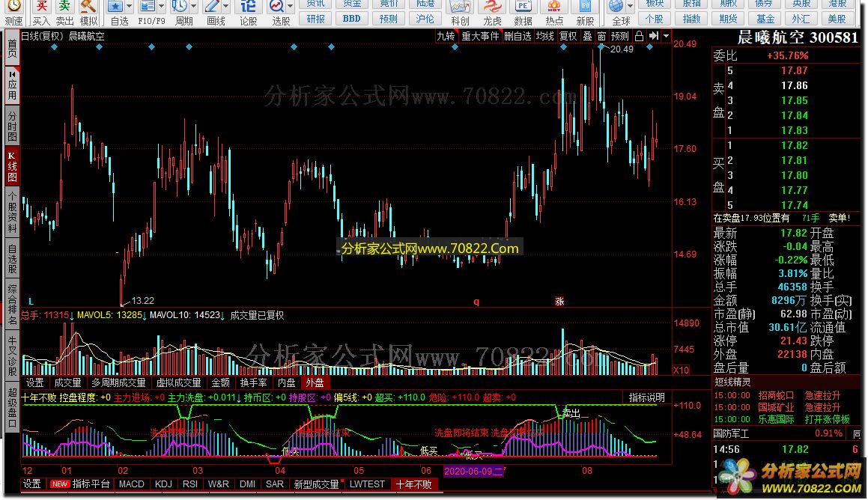This screenshot has height=500, width=868.
Task: Open 设置 in the volume pane tabs
Action: pos(34,382)
